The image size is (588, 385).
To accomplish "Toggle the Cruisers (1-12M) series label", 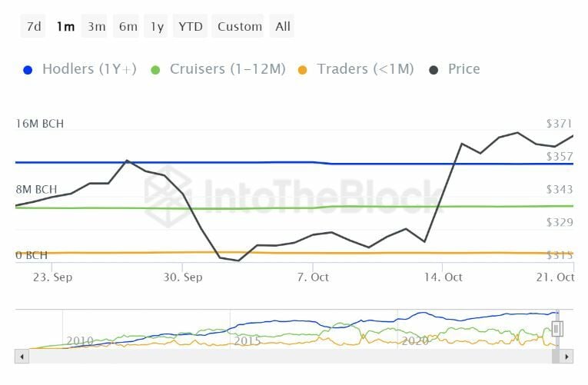I will (228, 69).
